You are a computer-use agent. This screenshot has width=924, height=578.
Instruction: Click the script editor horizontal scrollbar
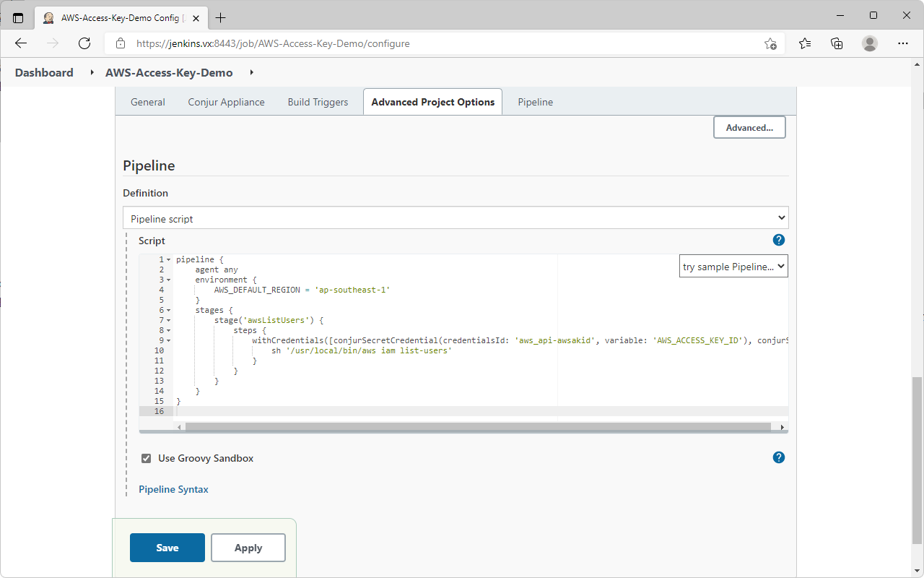478,427
